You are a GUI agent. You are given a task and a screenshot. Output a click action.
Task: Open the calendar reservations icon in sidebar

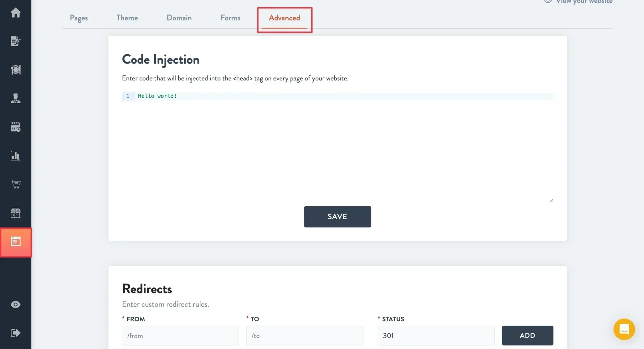[15, 127]
